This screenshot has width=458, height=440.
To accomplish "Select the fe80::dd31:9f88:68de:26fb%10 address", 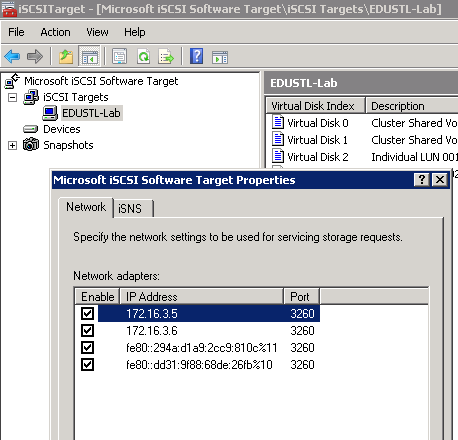I will point(199,365).
